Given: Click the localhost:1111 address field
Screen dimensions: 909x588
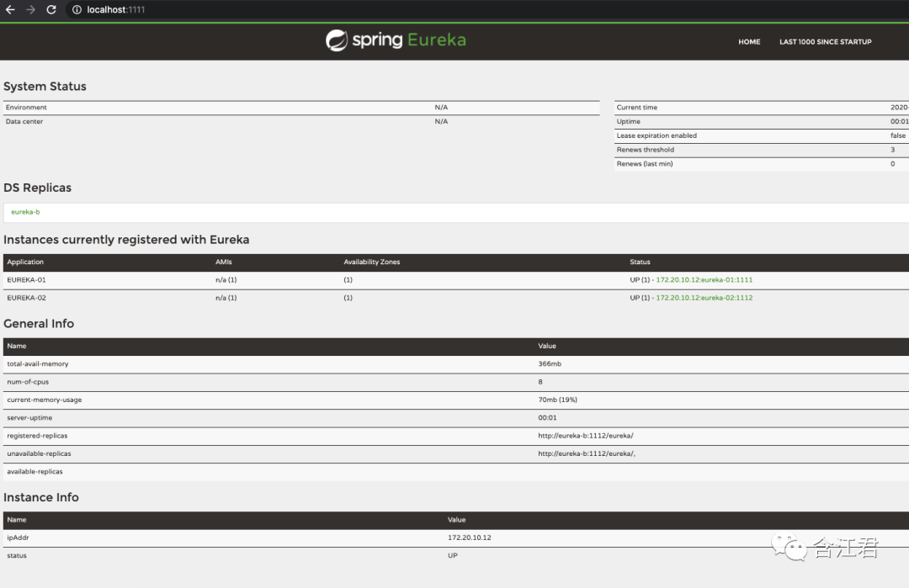Looking at the screenshot, I should [116, 10].
